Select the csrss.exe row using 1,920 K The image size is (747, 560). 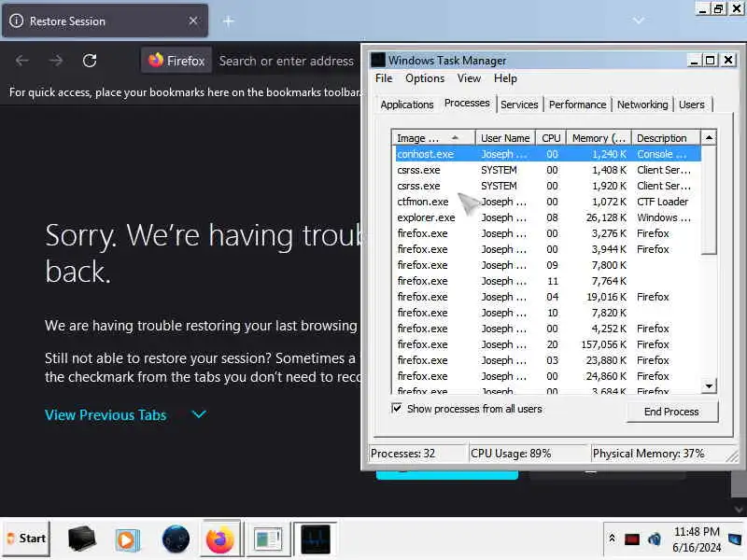(548, 186)
